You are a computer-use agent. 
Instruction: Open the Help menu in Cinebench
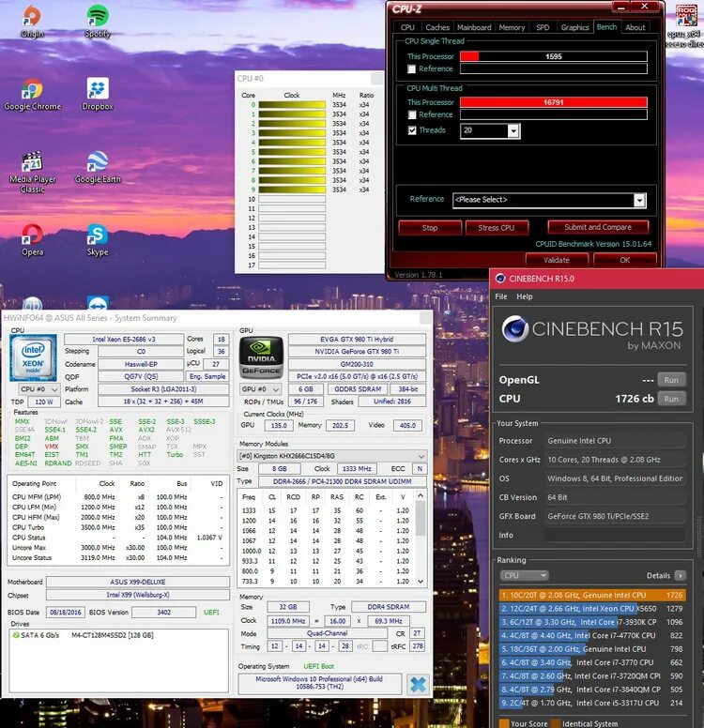coord(525,296)
